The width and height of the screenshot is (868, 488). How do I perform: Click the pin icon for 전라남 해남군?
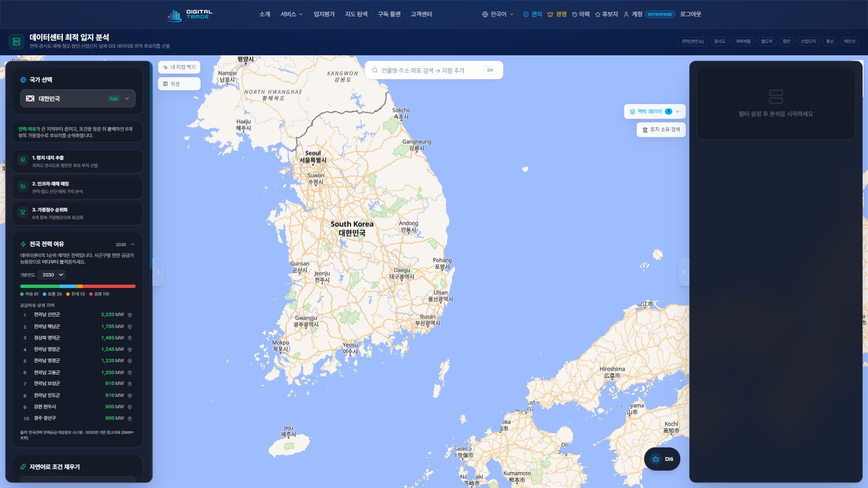point(130,326)
